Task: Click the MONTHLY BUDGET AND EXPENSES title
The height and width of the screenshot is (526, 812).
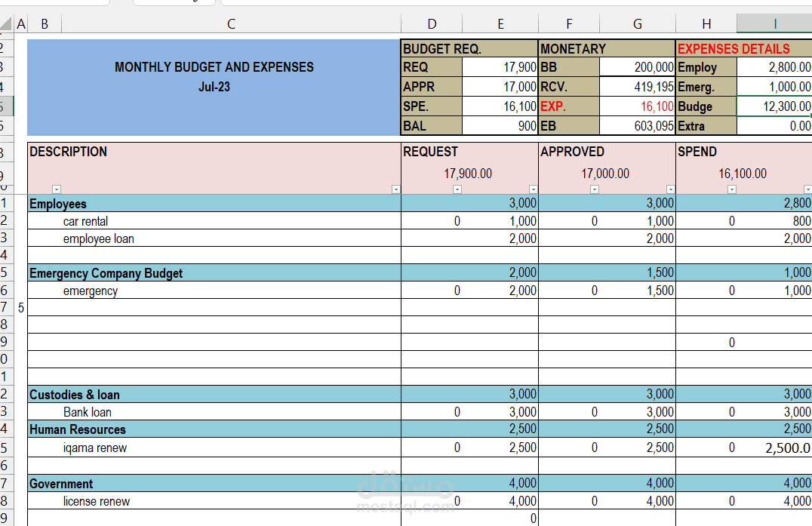Action: (x=214, y=67)
